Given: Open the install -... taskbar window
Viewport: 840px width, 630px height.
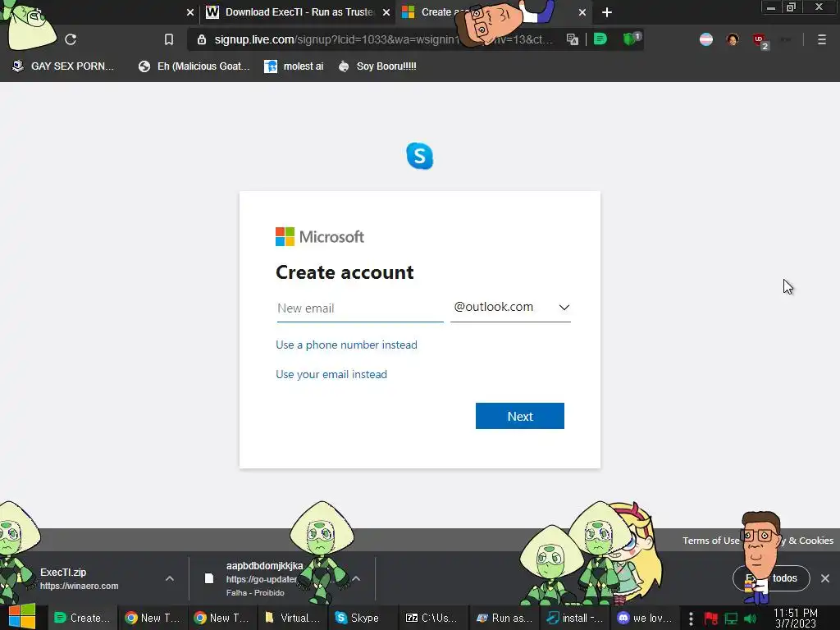Looking at the screenshot, I should [573, 619].
